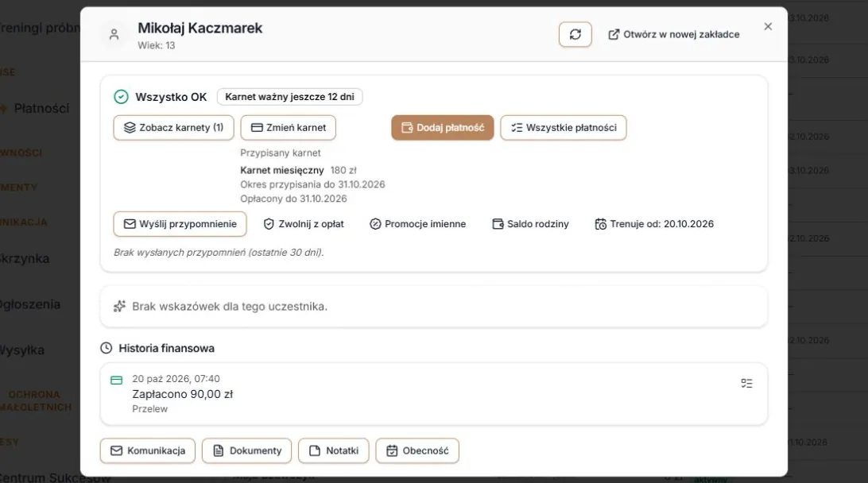Click Trenuje od: 20.10.2026 date
The width and height of the screenshot is (868, 483).
[653, 224]
